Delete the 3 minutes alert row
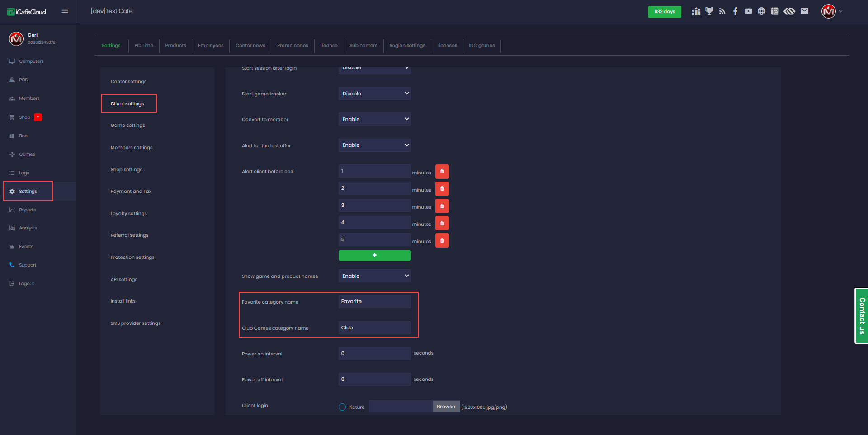 point(442,206)
